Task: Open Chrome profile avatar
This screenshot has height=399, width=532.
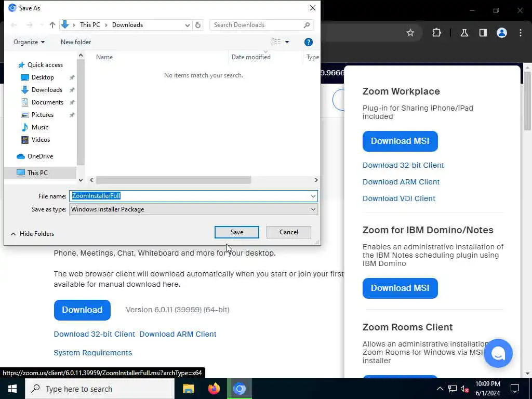Action: click(502, 33)
